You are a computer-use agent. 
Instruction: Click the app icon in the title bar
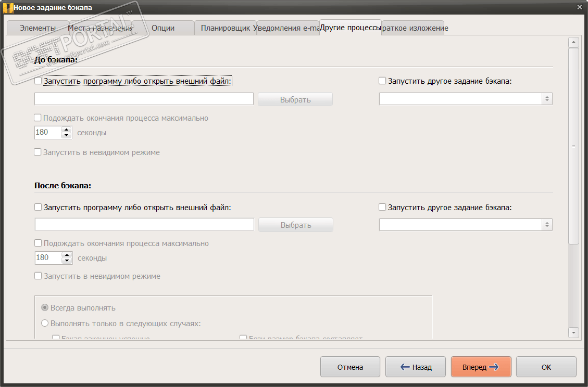pyautogui.click(x=7, y=7)
